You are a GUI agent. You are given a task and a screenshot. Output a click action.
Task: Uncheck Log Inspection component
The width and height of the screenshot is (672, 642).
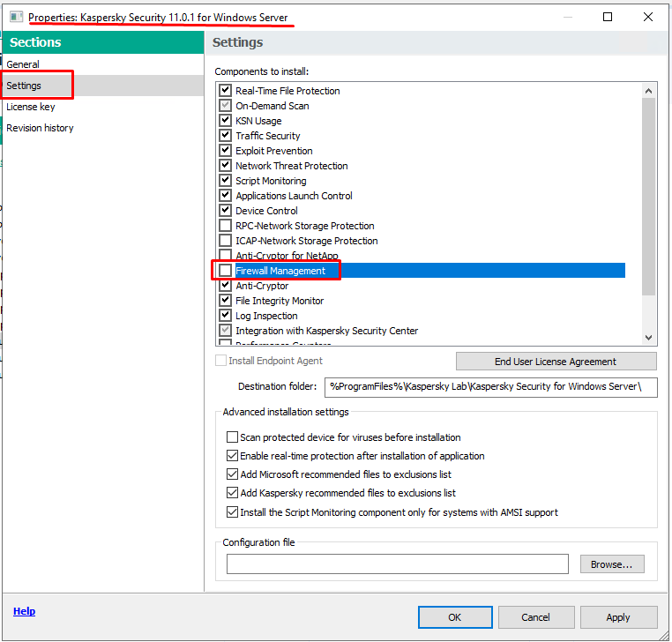click(x=226, y=316)
